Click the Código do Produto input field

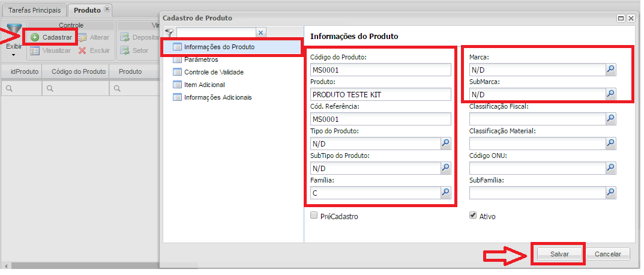[x=381, y=70]
